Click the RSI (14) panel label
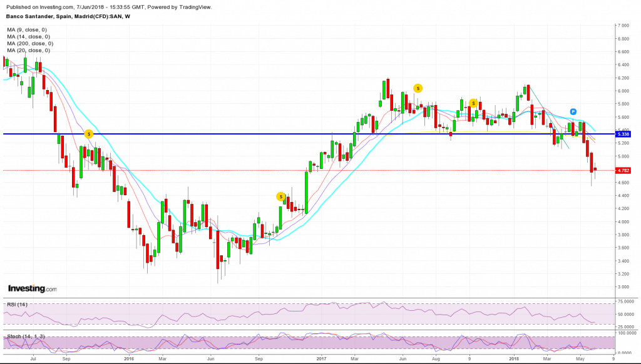 point(17,305)
